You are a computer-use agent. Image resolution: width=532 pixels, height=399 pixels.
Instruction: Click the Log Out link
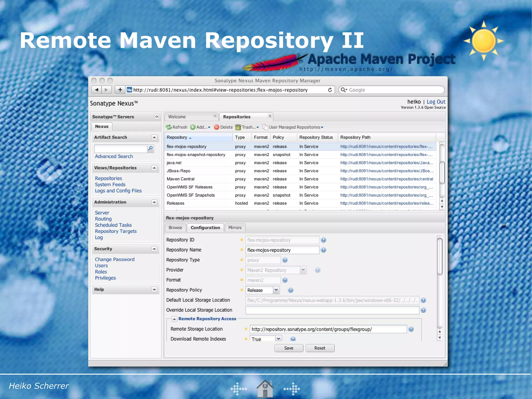pos(436,102)
